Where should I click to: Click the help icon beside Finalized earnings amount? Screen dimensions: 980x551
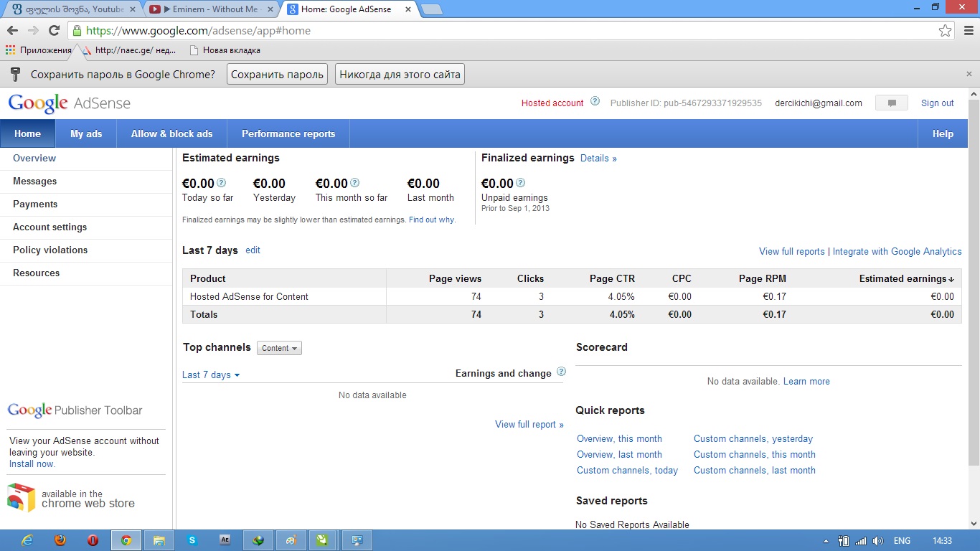click(x=520, y=183)
